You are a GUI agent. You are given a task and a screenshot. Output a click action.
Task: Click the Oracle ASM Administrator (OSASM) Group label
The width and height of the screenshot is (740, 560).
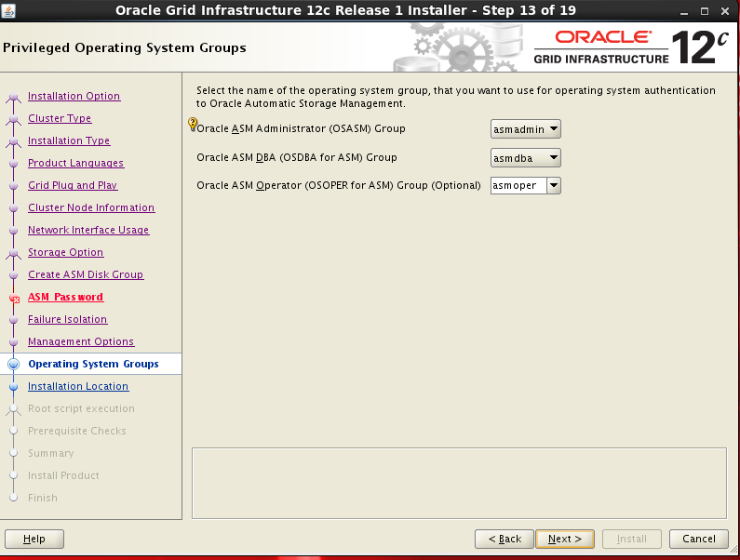pos(301,128)
